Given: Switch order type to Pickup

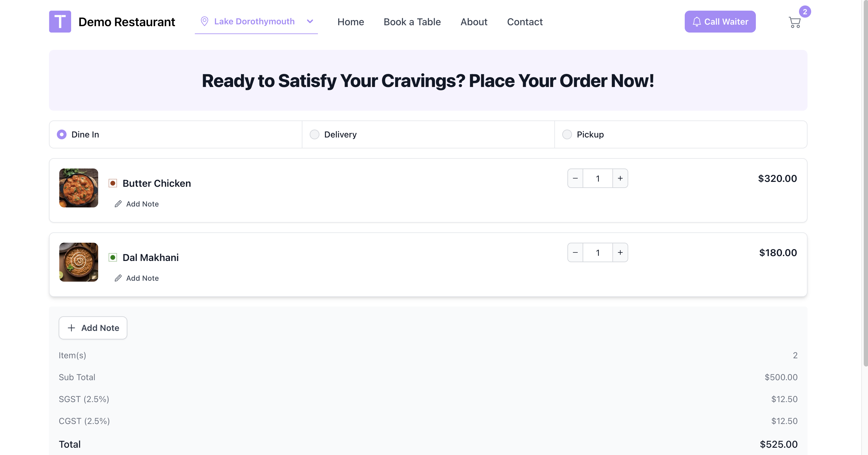Looking at the screenshot, I should click(567, 134).
